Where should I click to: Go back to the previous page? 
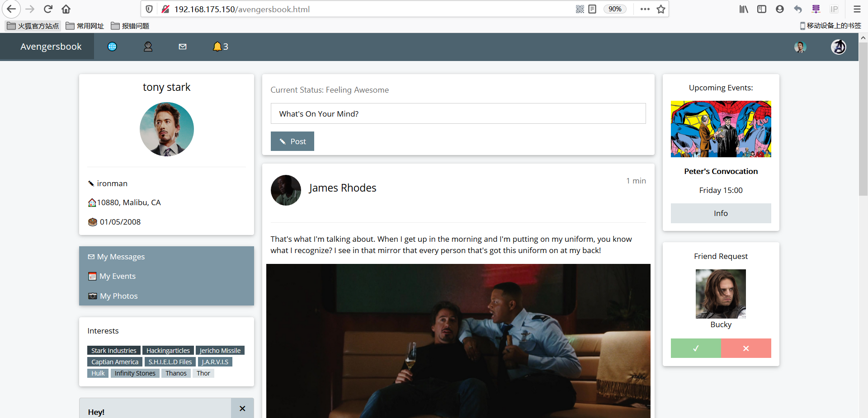click(x=11, y=9)
